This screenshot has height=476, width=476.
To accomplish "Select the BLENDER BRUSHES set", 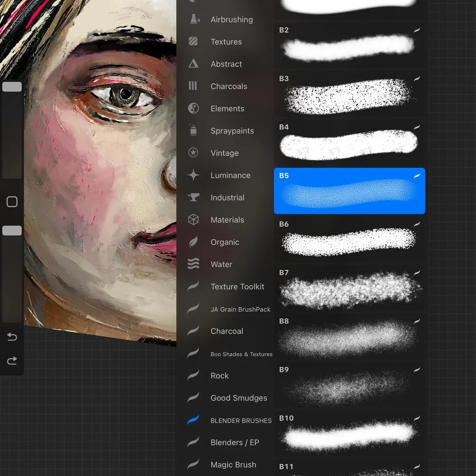I will point(241,420).
